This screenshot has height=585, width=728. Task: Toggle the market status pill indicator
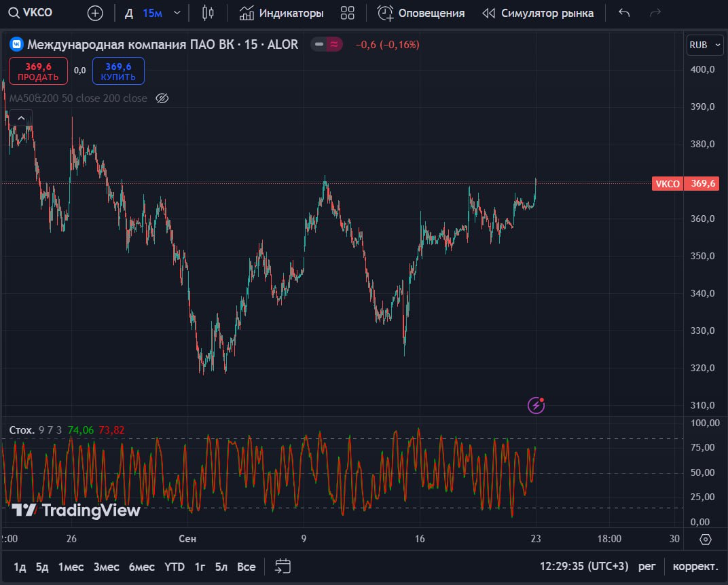327,45
